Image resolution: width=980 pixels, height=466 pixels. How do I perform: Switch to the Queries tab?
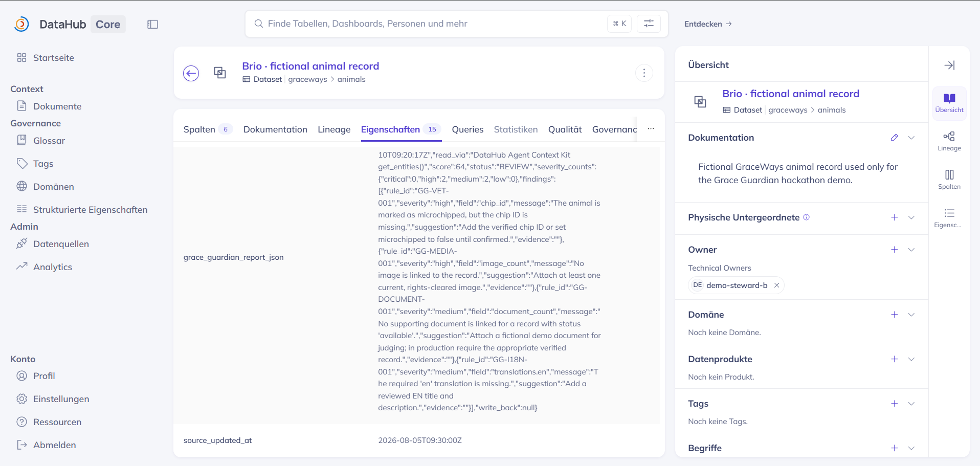[467, 129]
